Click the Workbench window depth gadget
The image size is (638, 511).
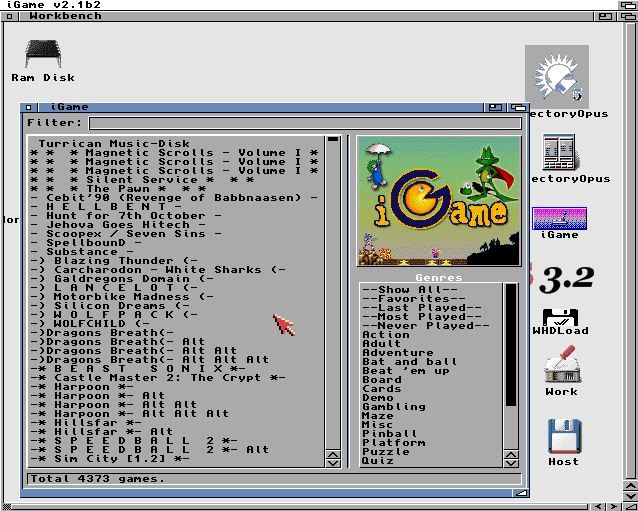(627, 16)
